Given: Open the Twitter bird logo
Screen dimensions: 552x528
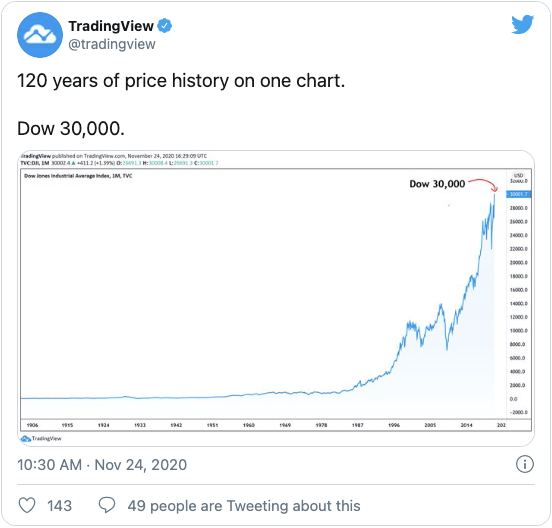Looking at the screenshot, I should click(x=523, y=24).
